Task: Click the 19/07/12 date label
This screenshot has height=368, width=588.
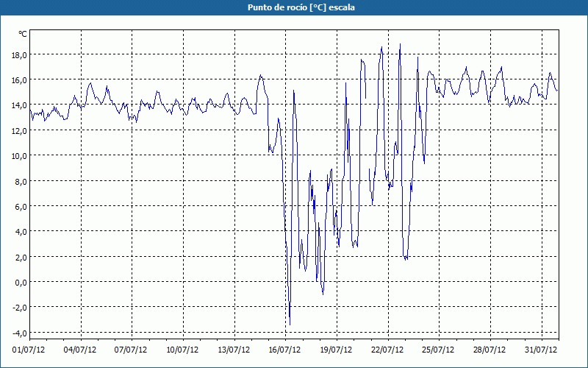Action: tap(336, 350)
